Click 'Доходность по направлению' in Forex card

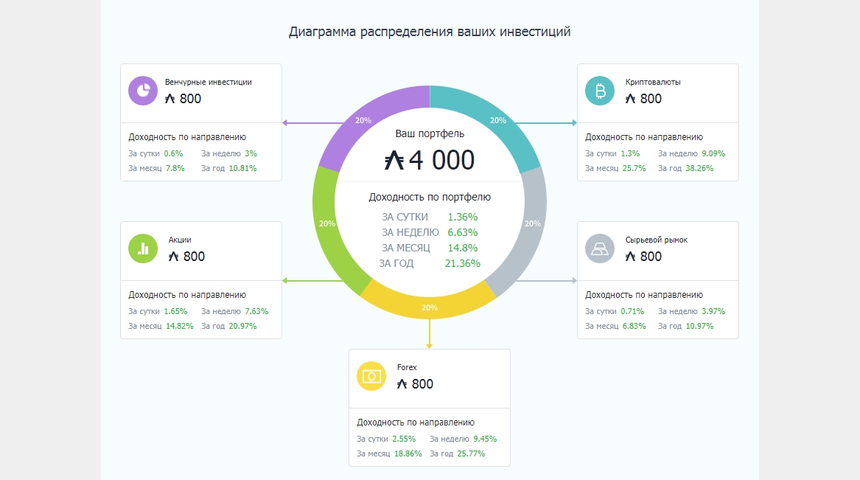click(416, 422)
